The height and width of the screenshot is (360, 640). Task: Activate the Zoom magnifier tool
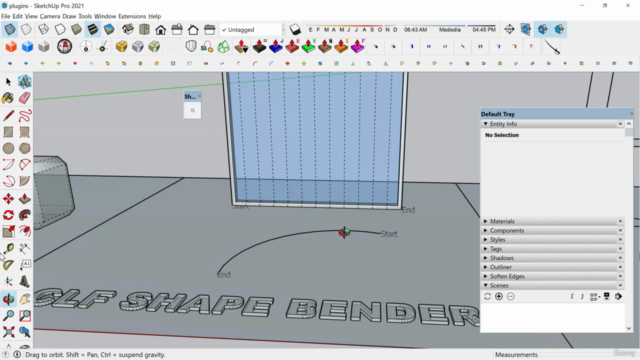pos(8,316)
